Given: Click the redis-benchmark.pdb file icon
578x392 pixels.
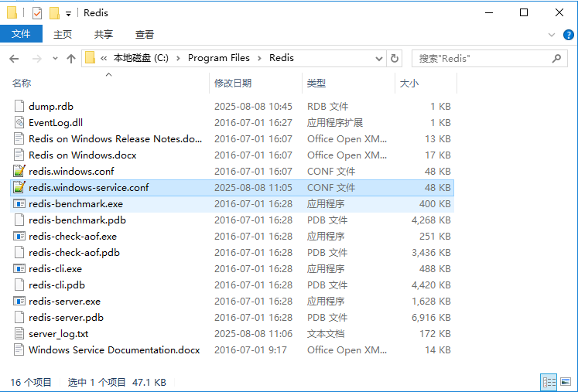Looking at the screenshot, I should tap(19, 220).
